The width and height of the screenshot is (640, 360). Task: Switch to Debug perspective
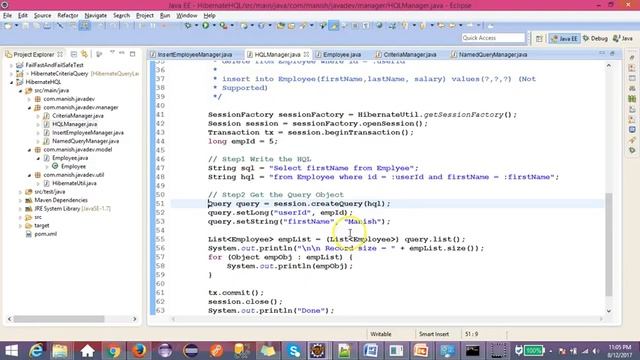click(596, 38)
